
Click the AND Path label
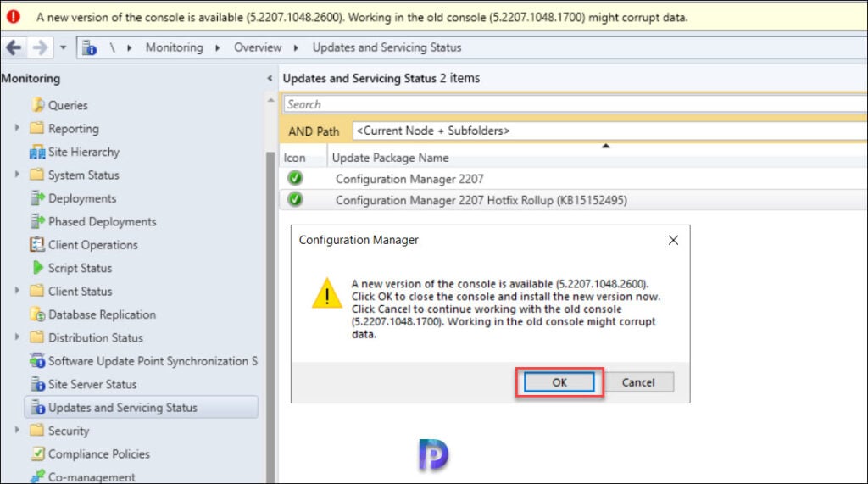[x=314, y=131]
